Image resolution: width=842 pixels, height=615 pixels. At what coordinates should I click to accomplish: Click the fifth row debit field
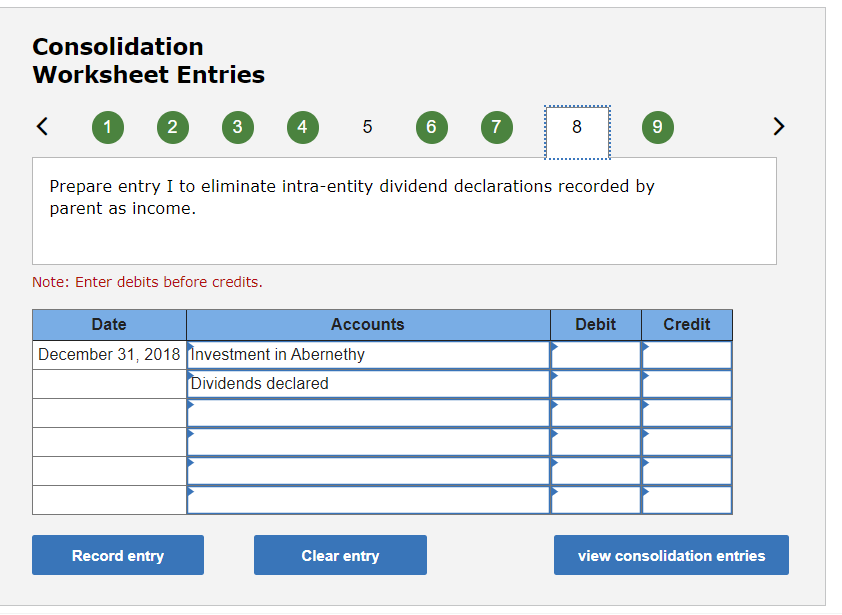tap(596, 471)
